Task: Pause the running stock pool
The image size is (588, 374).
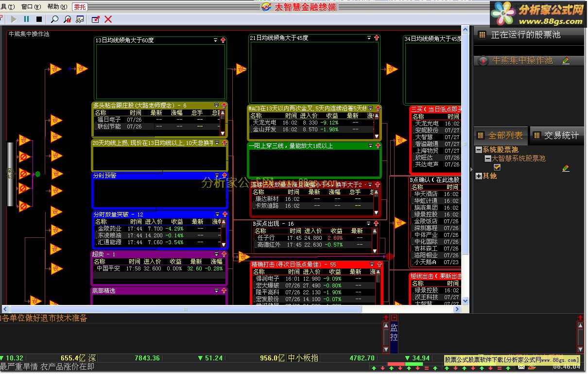Action: pos(26,19)
